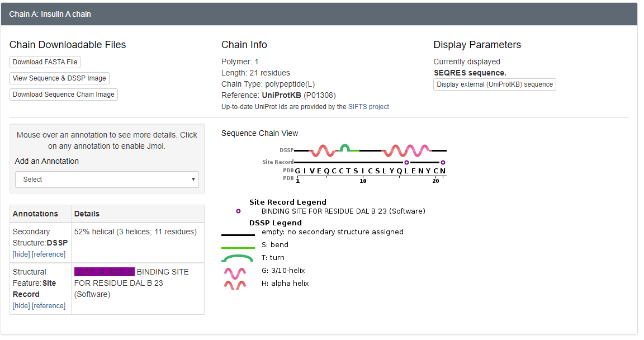Click the H: alpha helix legend symbol
Screen dimensions: 644x340
(235, 285)
